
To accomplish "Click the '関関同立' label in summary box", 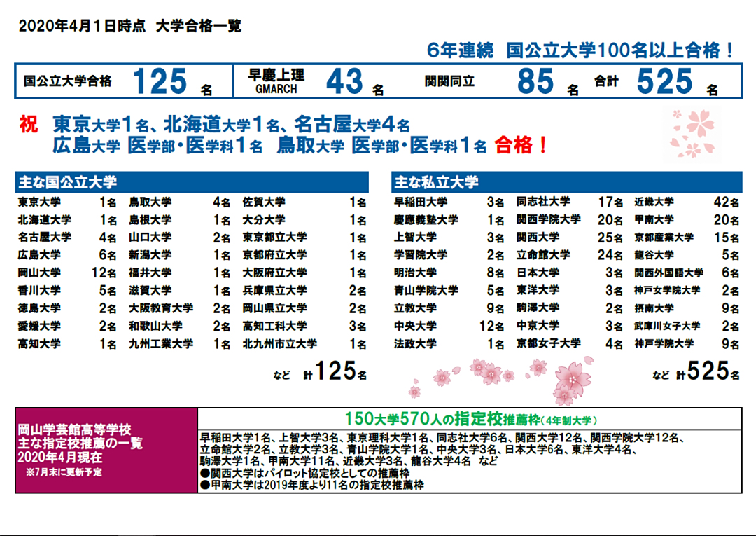I will click(449, 81).
